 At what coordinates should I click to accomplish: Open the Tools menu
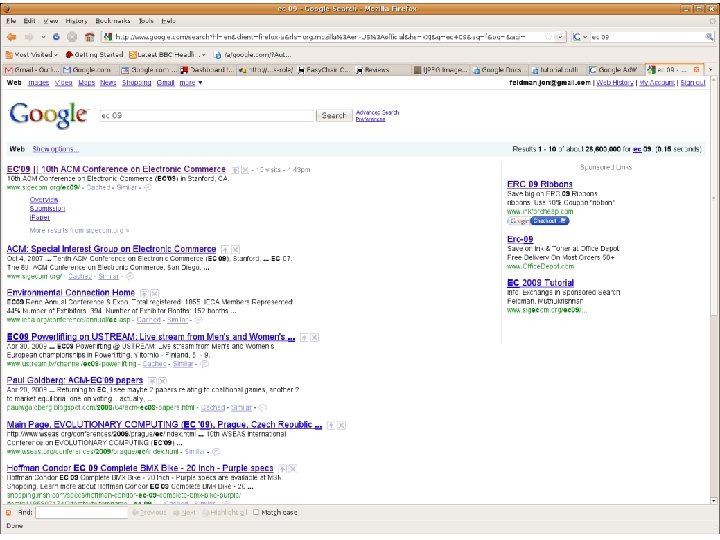point(146,21)
